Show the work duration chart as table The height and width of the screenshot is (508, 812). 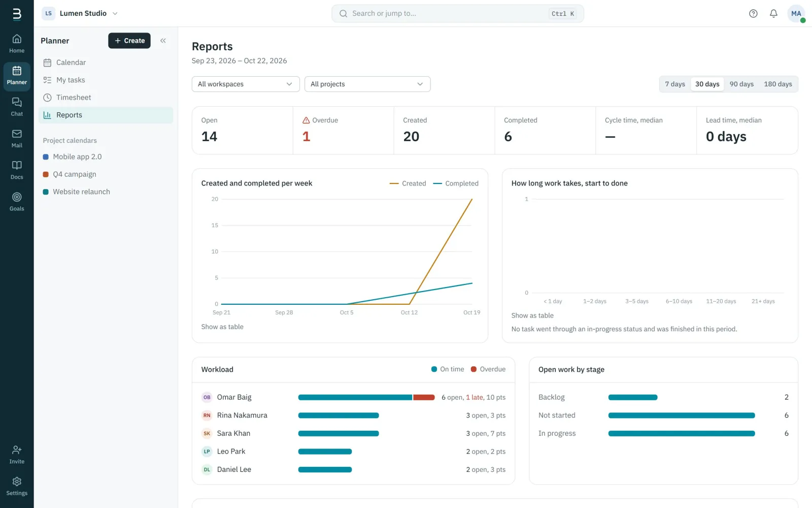point(532,315)
